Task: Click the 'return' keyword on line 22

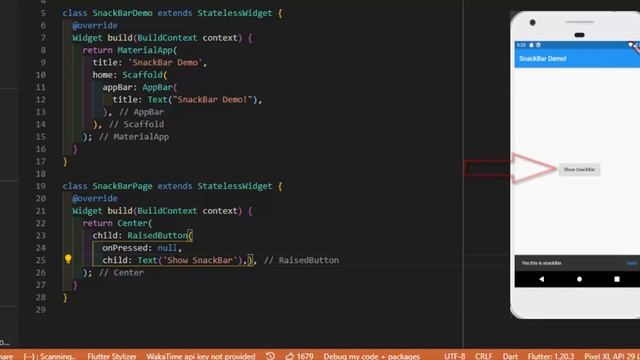Action: point(98,223)
